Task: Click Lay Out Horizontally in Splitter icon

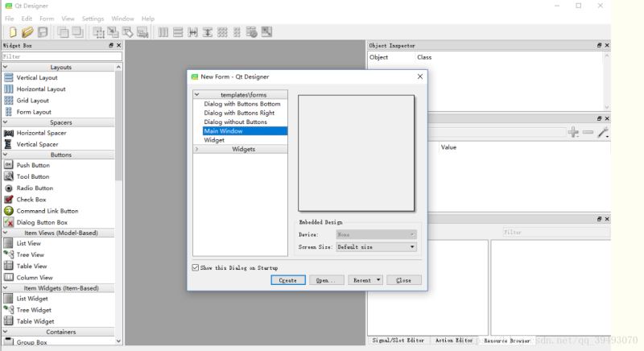Action: tap(192, 32)
